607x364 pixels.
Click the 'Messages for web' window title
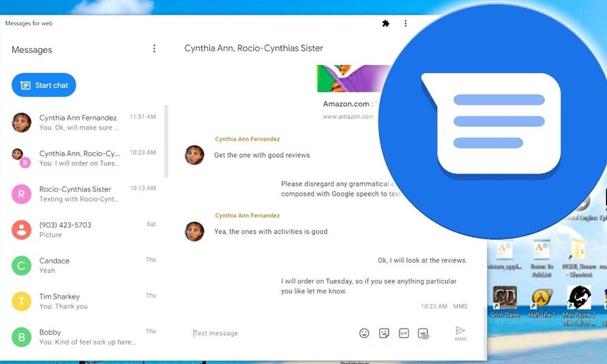29,23
